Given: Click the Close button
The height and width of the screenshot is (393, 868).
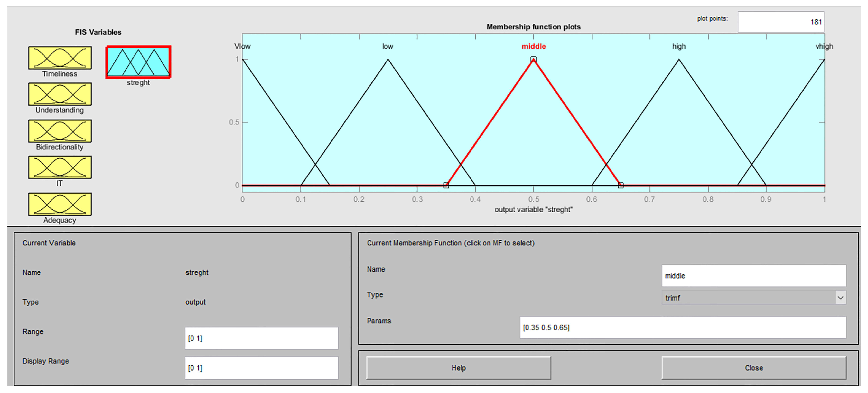Looking at the screenshot, I should point(753,368).
